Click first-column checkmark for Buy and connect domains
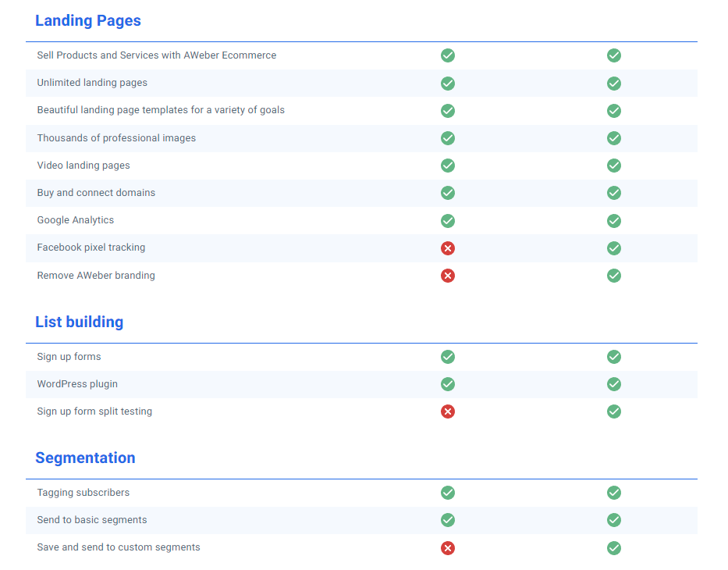The width and height of the screenshot is (728, 570). pos(448,193)
